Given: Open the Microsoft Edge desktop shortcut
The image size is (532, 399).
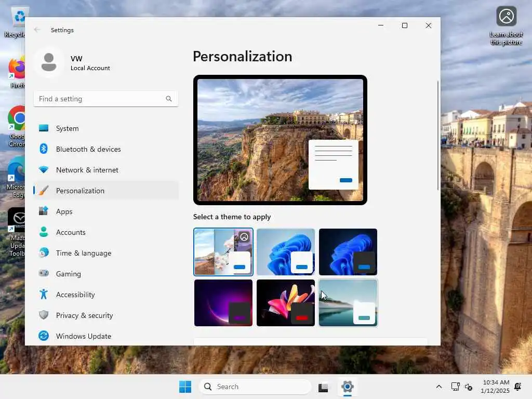Looking at the screenshot, I should pyautogui.click(x=16, y=177).
